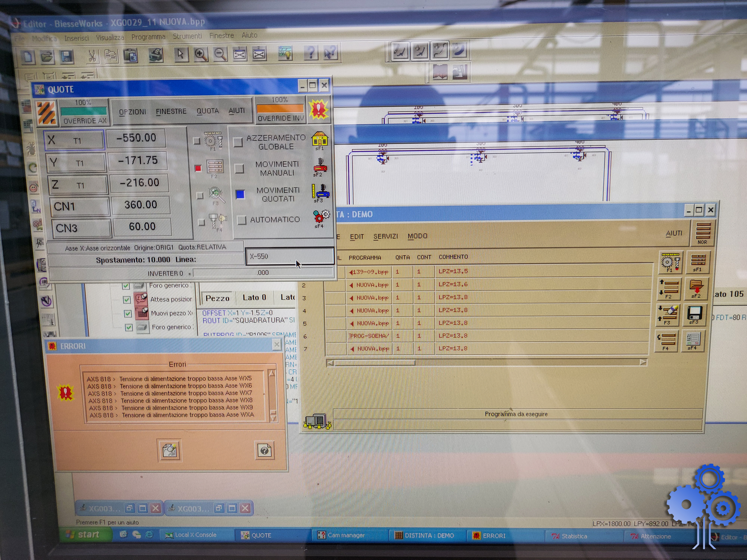Switch to the Pezzo tab
The width and height of the screenshot is (747, 560).
[x=218, y=298]
